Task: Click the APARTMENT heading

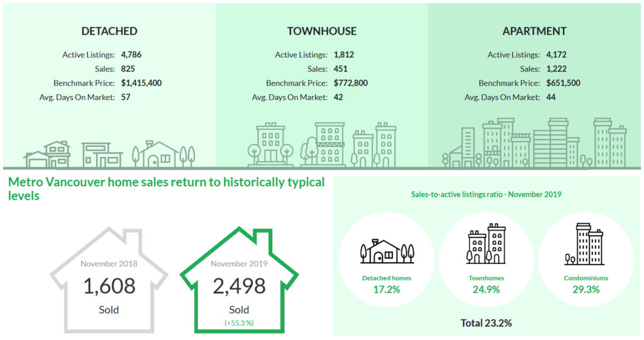Action: tap(535, 31)
